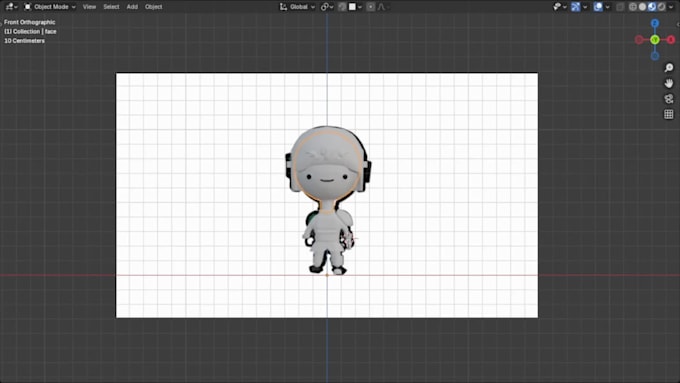Switch to rendered shading
680x383 pixels.
[661, 7]
